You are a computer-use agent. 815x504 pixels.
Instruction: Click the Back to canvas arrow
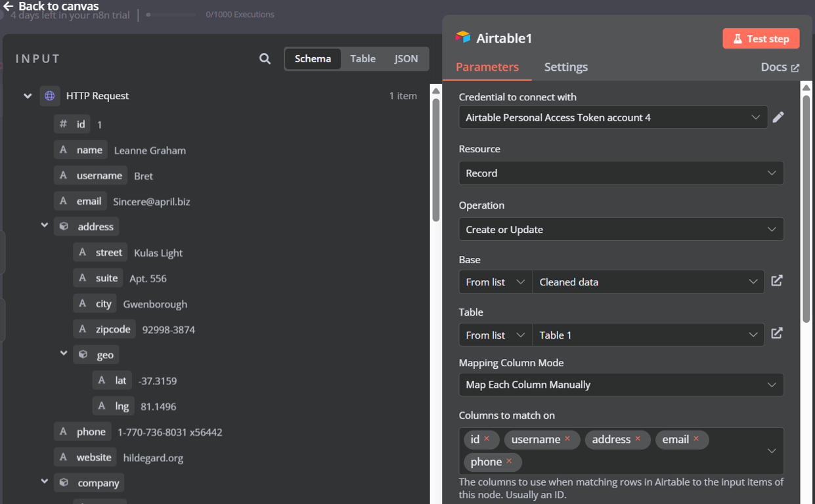click(x=8, y=5)
